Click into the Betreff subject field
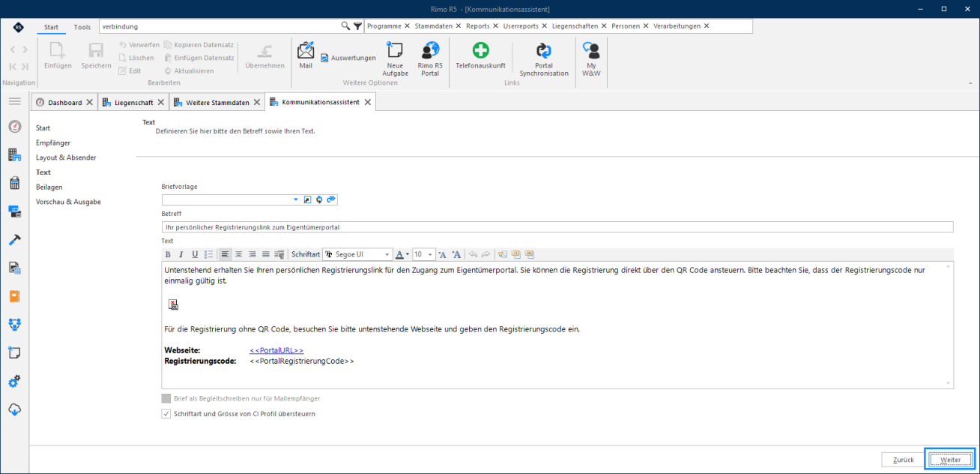980x474 pixels. click(x=557, y=226)
